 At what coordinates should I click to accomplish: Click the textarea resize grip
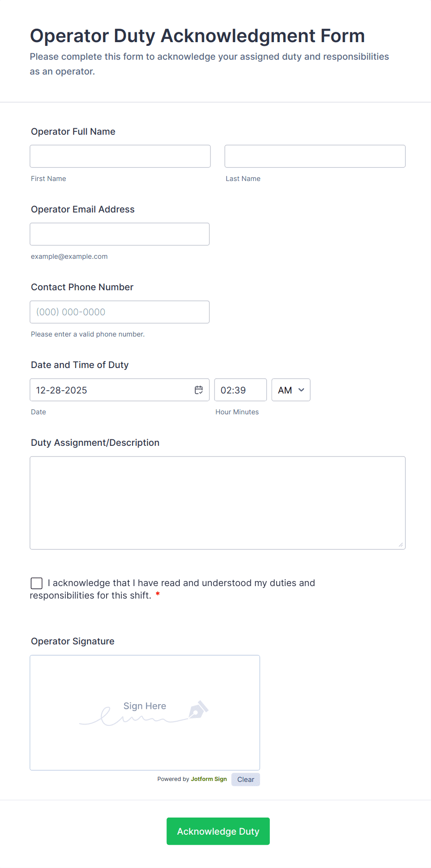pos(401,544)
